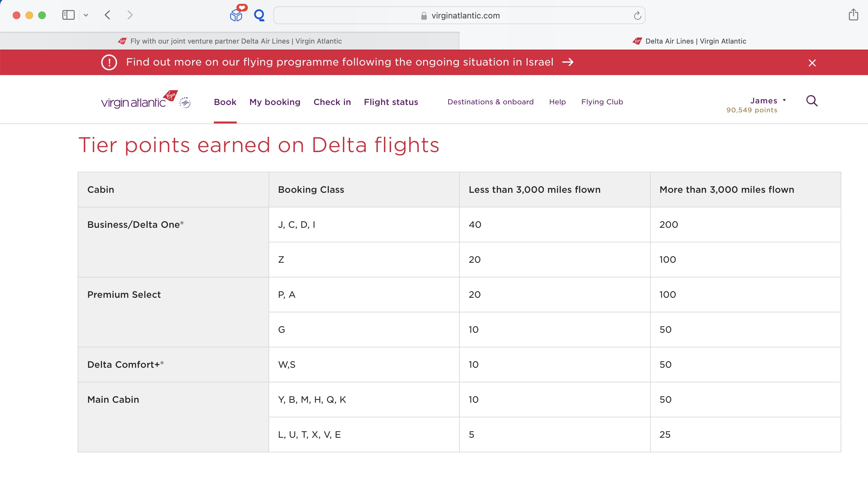Open the Share icon in Safari
Viewport: 868px width, 502px height.
[x=853, y=14]
